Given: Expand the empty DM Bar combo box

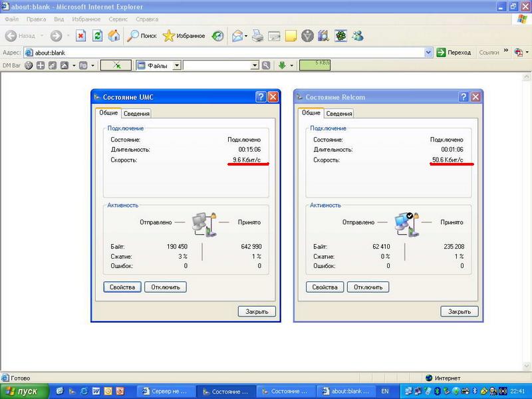Looking at the screenshot, I should tap(254, 65).
